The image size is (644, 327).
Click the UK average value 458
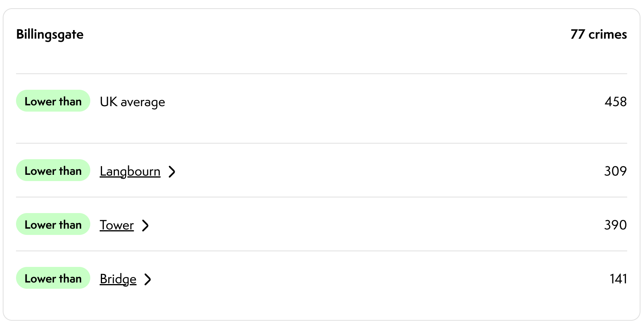pyautogui.click(x=615, y=102)
